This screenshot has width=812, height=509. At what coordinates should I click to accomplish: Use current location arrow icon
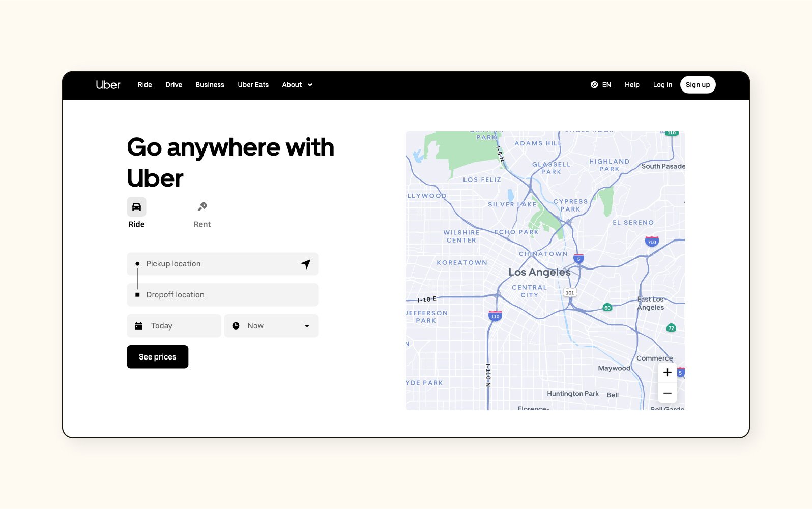click(306, 264)
